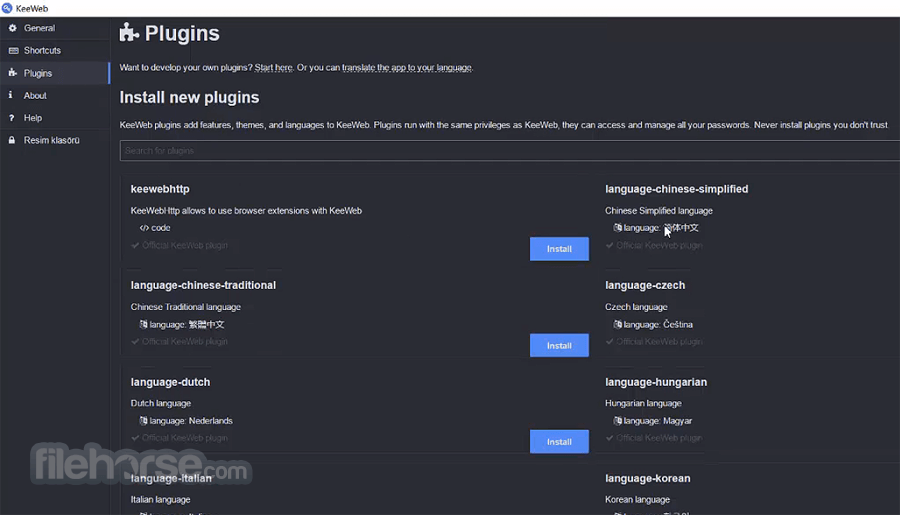Click the keewebhttp plugin title
Viewport: 900px width, 515px height.
160,189
